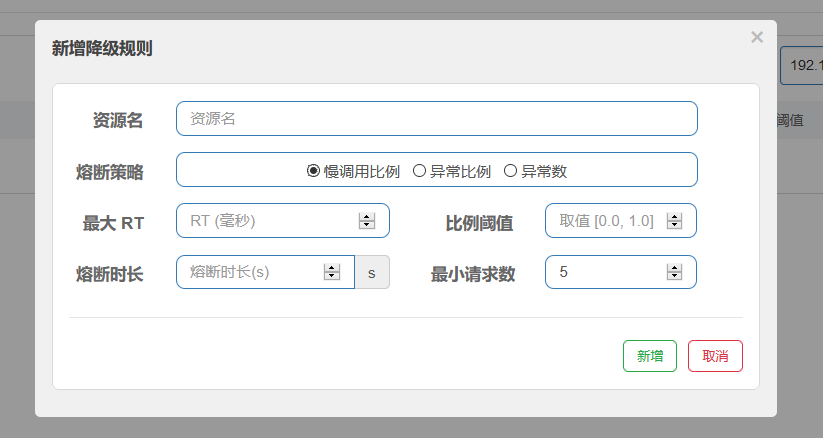Click the green 新增 button
Screen dimensions: 823x438
pos(650,356)
